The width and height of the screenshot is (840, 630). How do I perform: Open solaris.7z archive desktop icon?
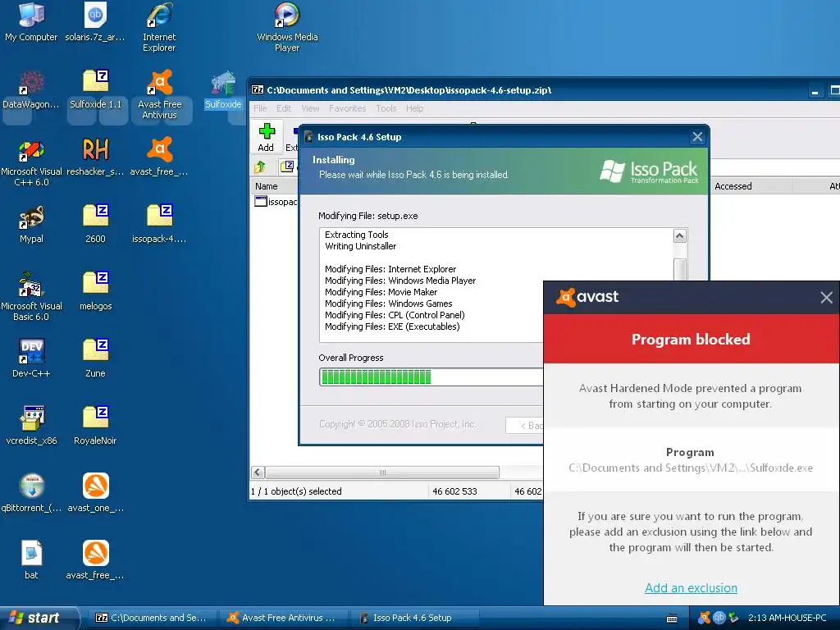95,22
